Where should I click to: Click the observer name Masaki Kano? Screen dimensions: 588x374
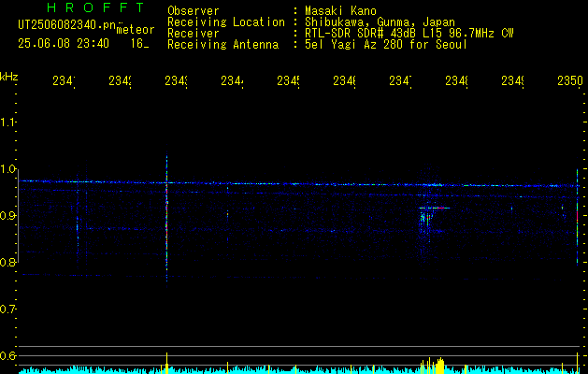click(340, 11)
